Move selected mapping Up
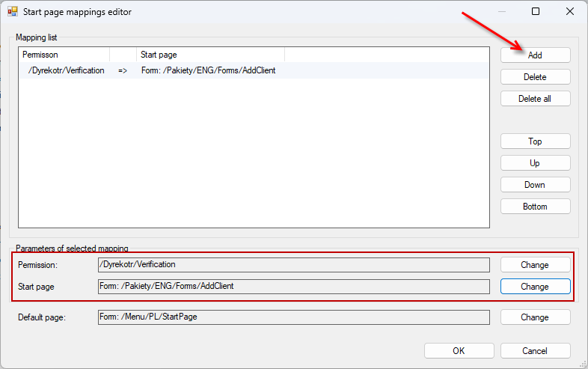Image resolution: width=588 pixels, height=369 pixels. (x=535, y=163)
